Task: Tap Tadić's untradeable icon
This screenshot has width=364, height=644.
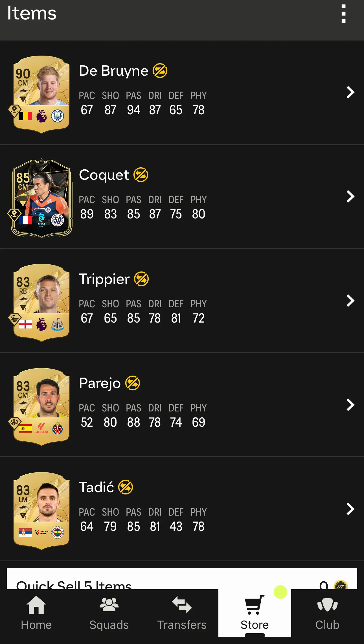Action: 126,487
